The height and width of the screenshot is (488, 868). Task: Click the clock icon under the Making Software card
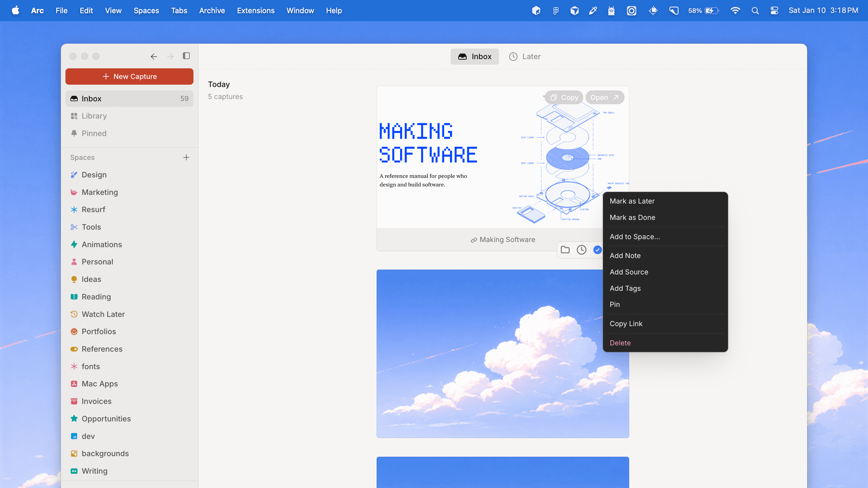(581, 250)
